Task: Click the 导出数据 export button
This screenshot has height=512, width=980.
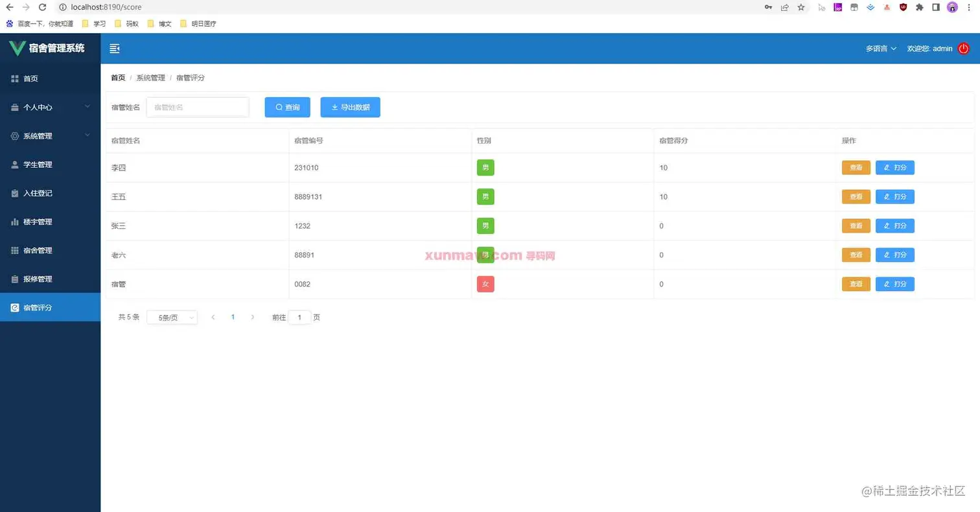Action: coord(350,107)
